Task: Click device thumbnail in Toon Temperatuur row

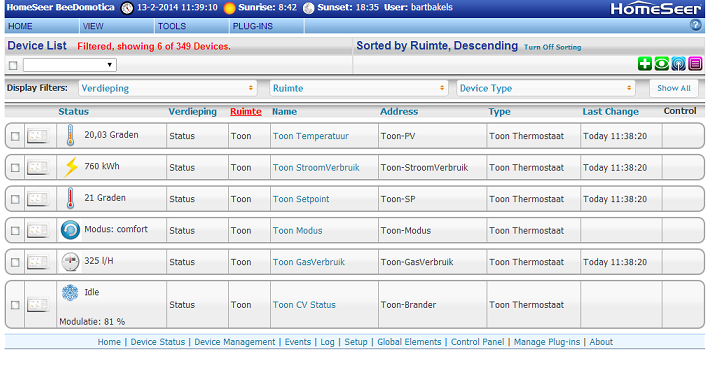Action: click(38, 136)
